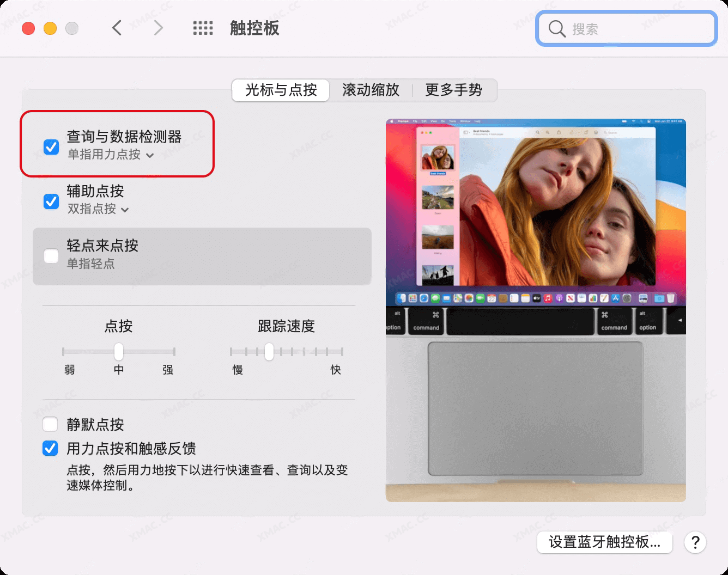Viewport: 728px width, 575px height.
Task: Enable 轻点来点按
Action: (x=51, y=255)
